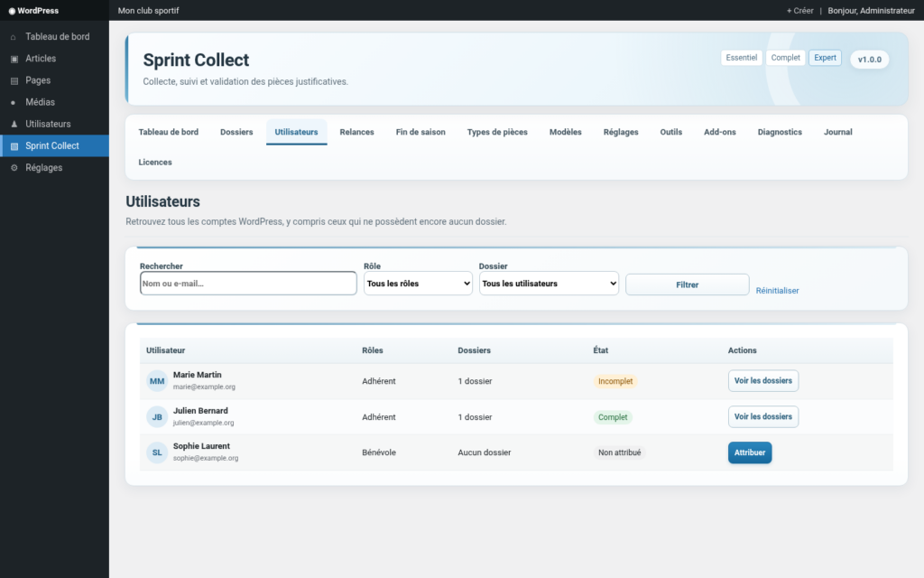Click the Filtrer button
The width and height of the screenshot is (924, 578).
pos(687,284)
